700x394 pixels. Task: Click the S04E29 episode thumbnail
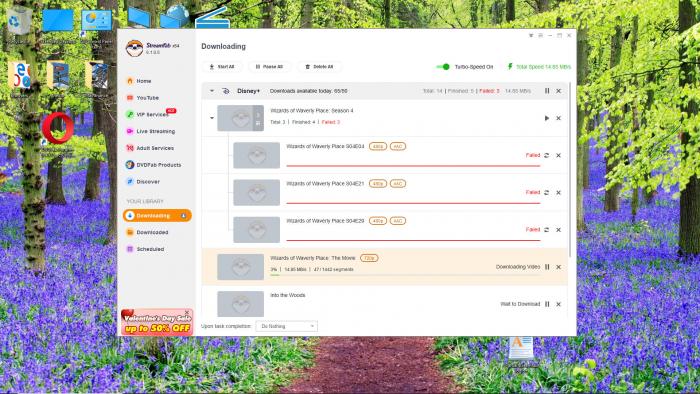[x=257, y=230]
